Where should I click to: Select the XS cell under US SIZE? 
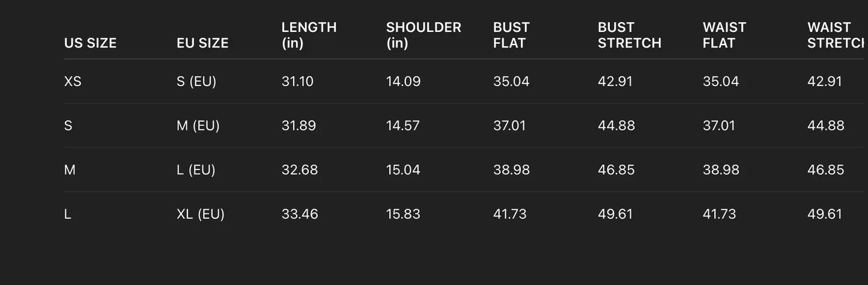pyautogui.click(x=73, y=81)
